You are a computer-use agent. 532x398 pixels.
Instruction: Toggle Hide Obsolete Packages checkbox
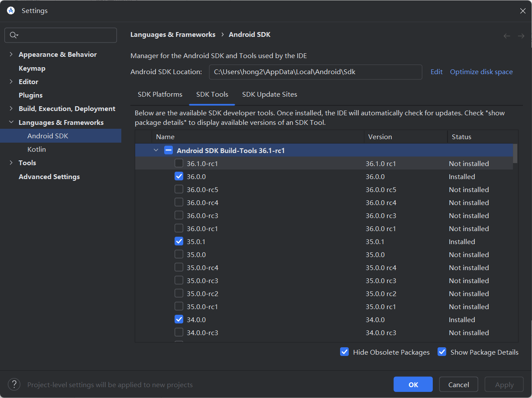(344, 352)
